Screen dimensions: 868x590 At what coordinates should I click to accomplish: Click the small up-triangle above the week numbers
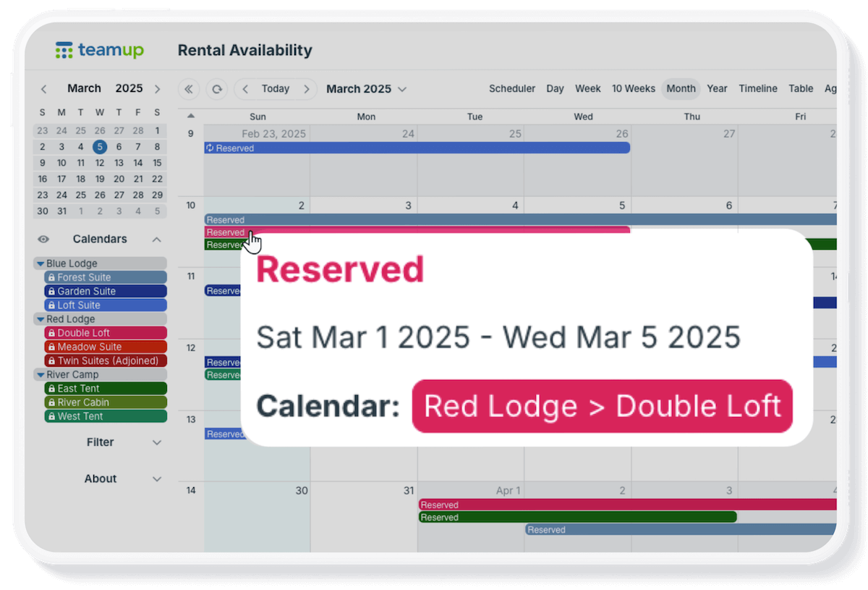pyautogui.click(x=191, y=116)
